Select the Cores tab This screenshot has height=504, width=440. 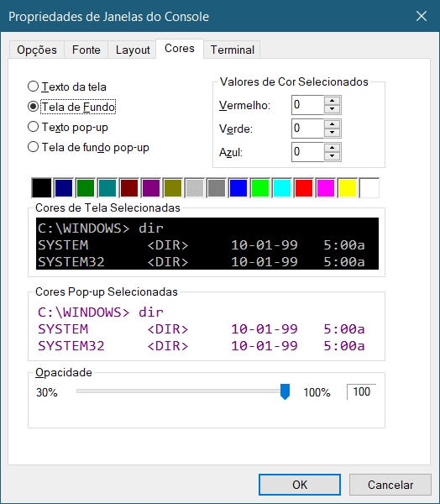(180, 49)
